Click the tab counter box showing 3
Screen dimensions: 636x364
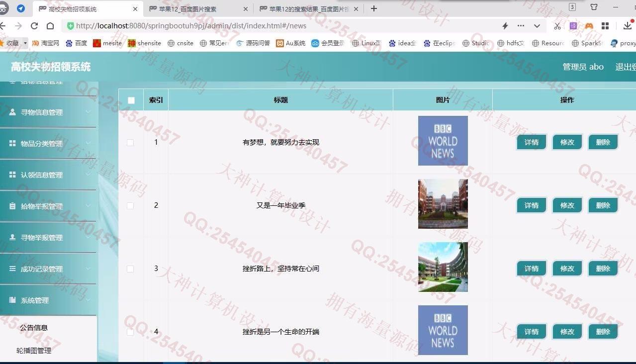[x=572, y=7]
